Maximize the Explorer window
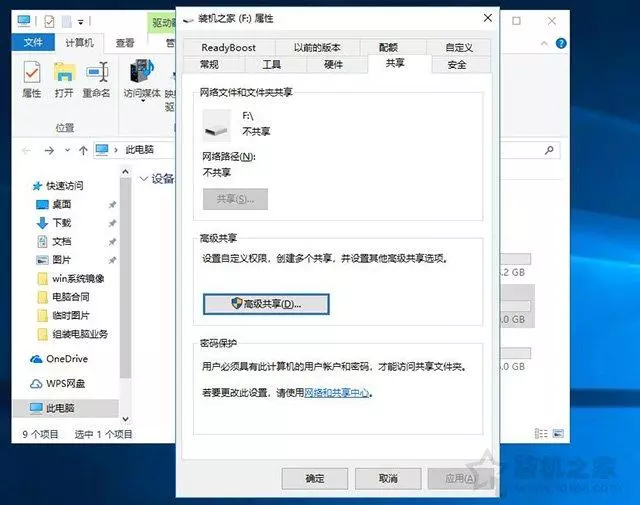Image resolution: width=640 pixels, height=505 pixels. pyautogui.click(x=516, y=21)
